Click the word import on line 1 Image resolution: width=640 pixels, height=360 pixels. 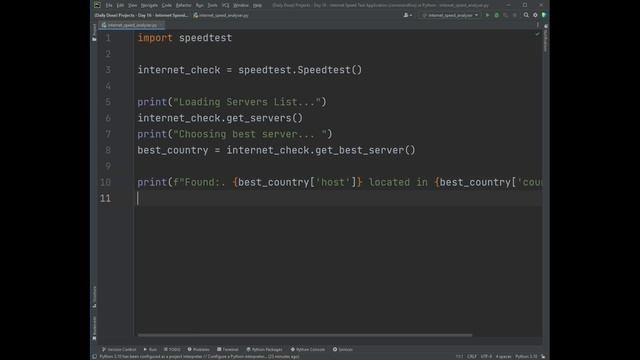pyautogui.click(x=155, y=38)
